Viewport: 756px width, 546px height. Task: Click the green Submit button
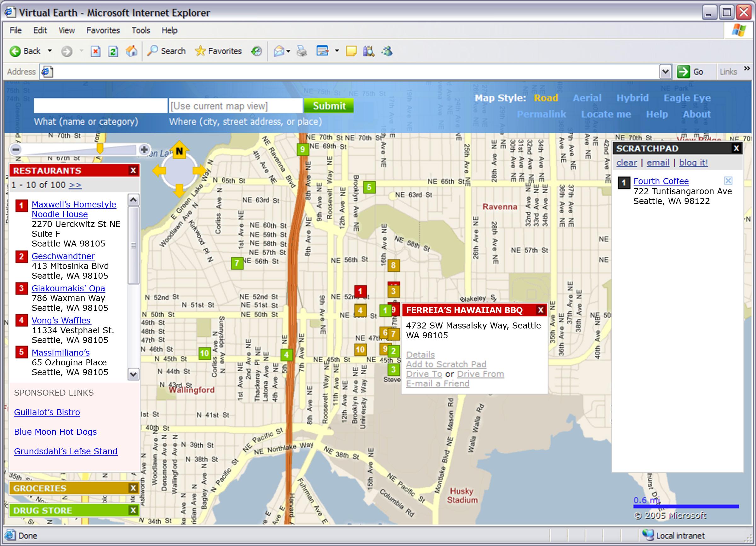tap(329, 106)
